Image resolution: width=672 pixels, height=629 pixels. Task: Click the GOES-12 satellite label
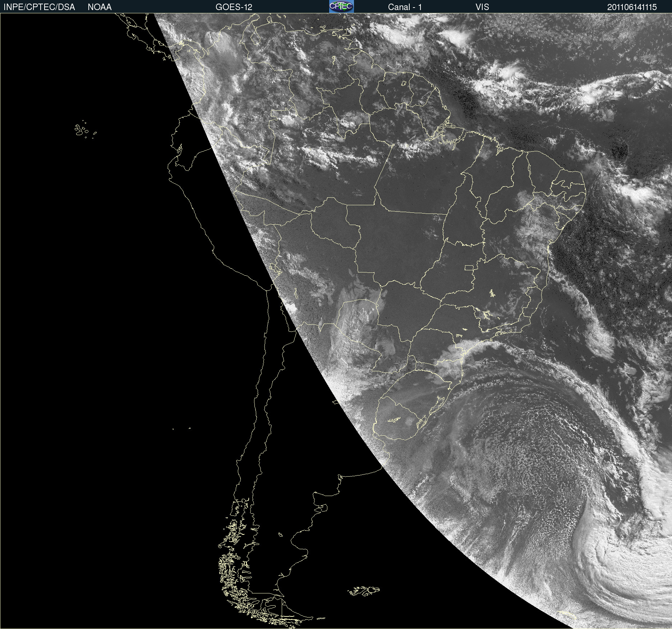[234, 7]
